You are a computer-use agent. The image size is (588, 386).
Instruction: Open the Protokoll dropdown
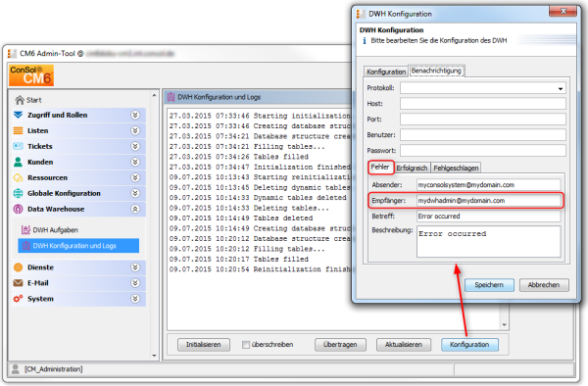(561, 88)
